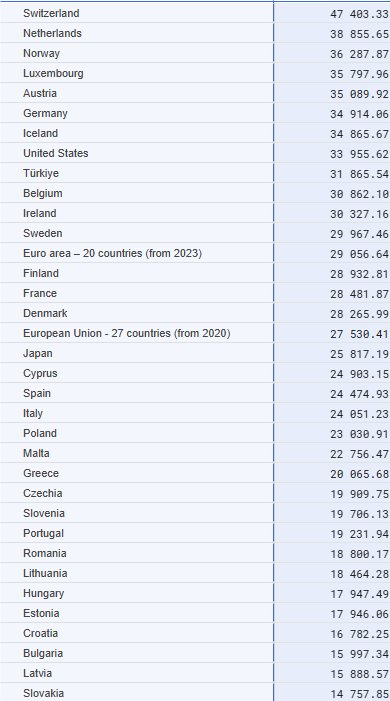Click the Italy value 24 051.23

pos(360,414)
